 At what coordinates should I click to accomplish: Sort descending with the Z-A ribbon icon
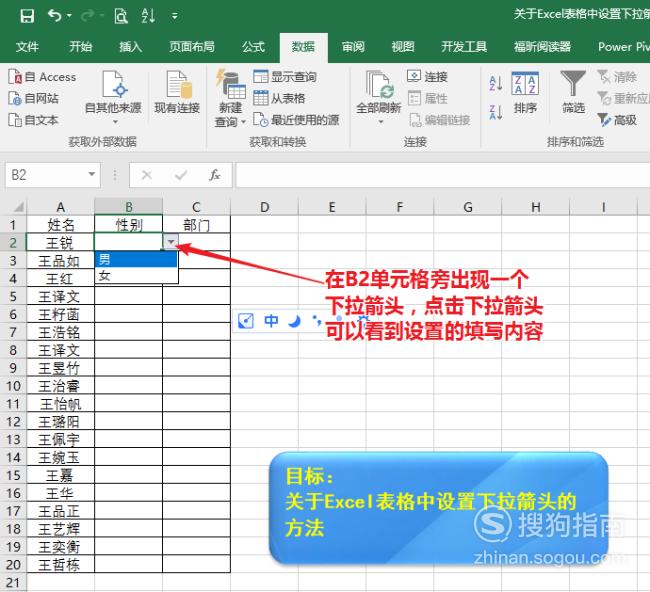click(x=496, y=112)
